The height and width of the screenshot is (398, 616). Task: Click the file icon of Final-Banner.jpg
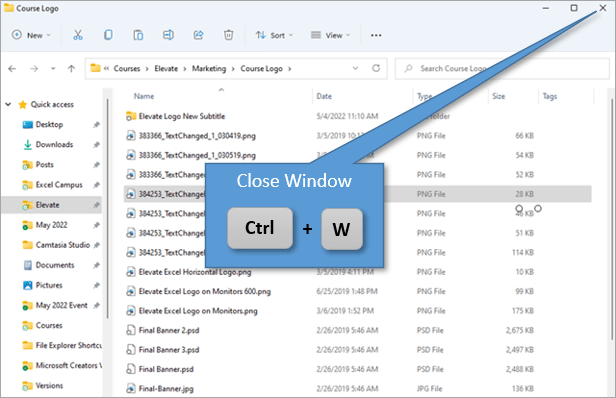tap(130, 389)
